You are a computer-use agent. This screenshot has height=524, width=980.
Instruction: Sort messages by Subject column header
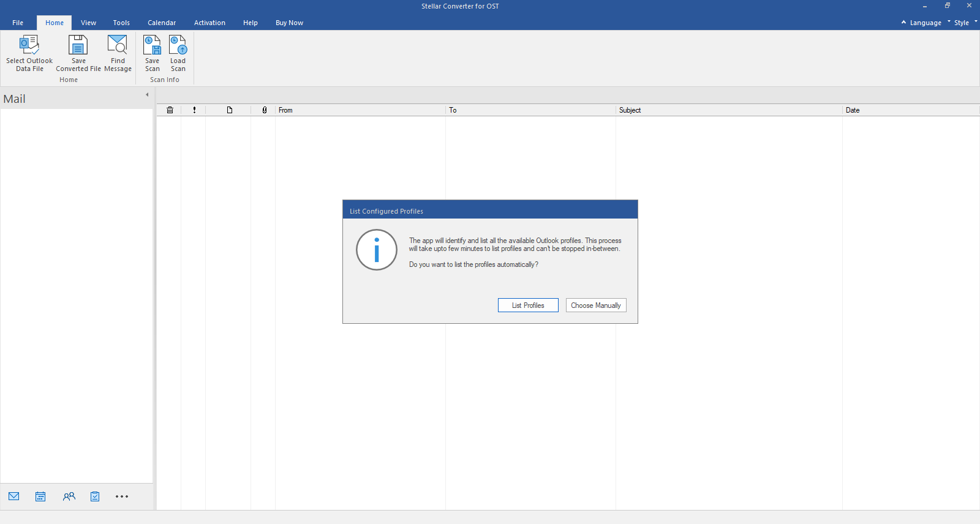pos(630,110)
